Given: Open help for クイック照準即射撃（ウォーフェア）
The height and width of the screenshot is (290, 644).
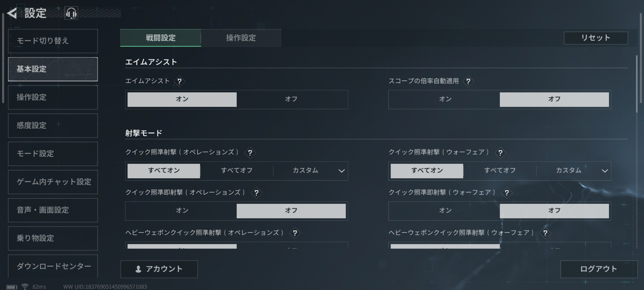Looking at the screenshot, I should pyautogui.click(x=507, y=193).
